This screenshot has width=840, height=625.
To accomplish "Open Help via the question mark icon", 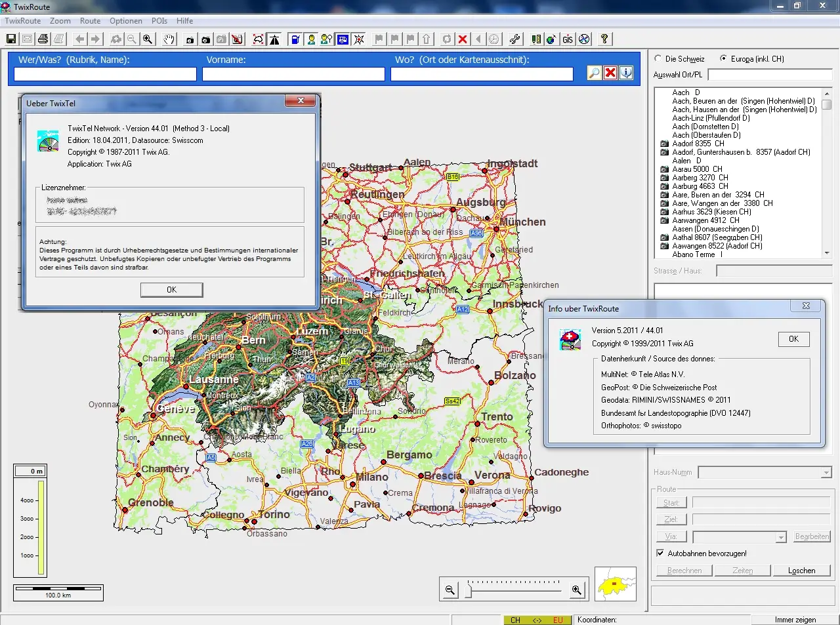I will coord(604,39).
